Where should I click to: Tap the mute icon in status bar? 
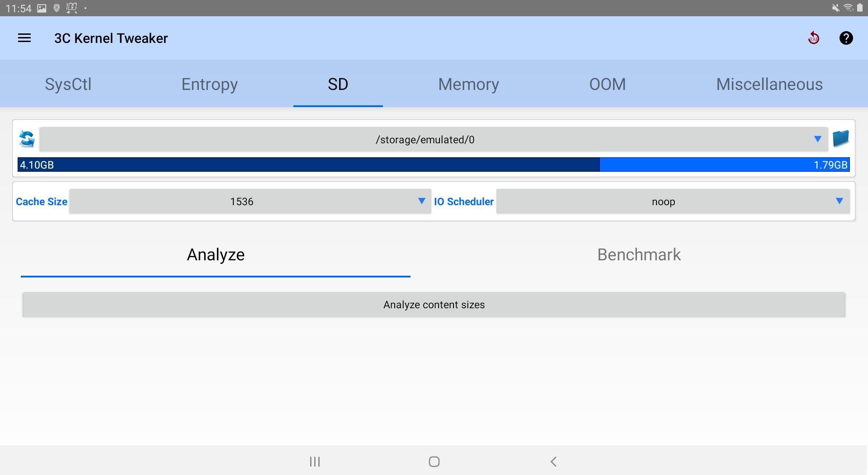(x=835, y=8)
